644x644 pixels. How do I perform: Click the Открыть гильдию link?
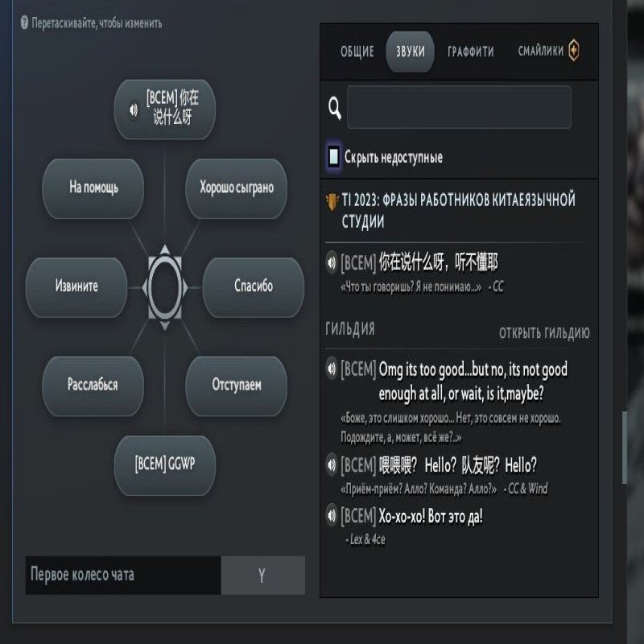[x=544, y=332]
